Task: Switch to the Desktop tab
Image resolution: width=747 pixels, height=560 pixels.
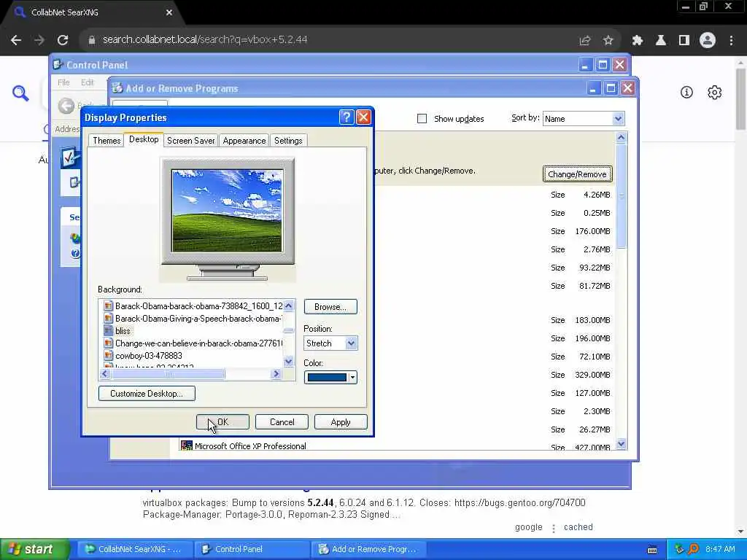Action: point(144,139)
